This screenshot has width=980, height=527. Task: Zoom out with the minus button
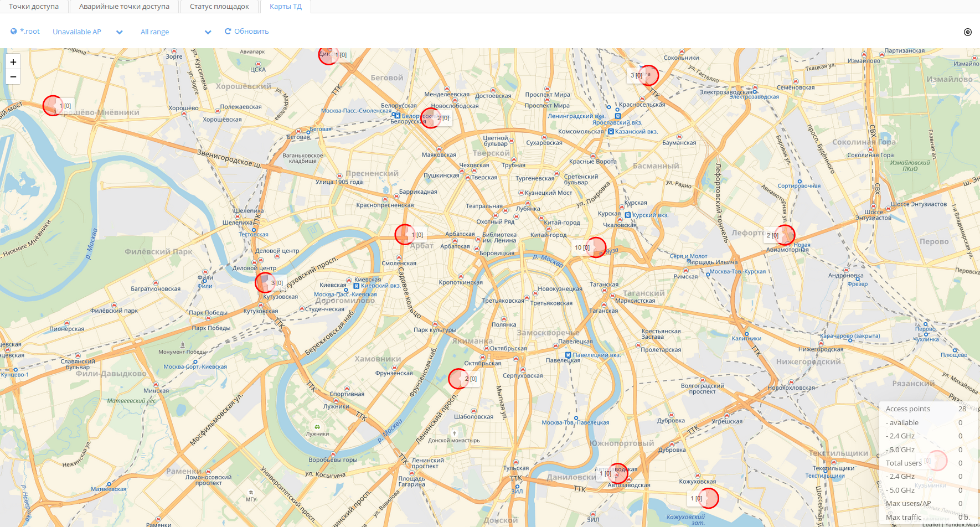click(13, 77)
